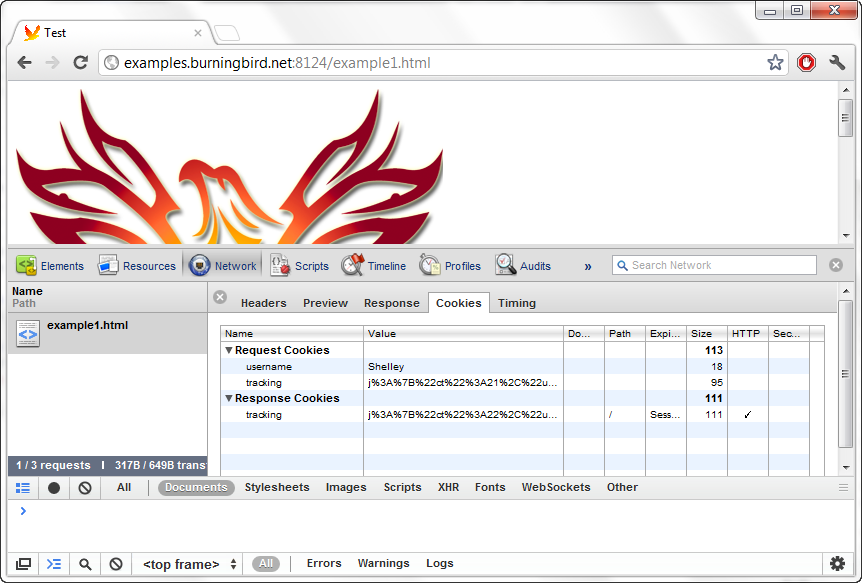The width and height of the screenshot is (862, 583).
Task: Collapse the Response Cookies group
Action: tap(230, 398)
